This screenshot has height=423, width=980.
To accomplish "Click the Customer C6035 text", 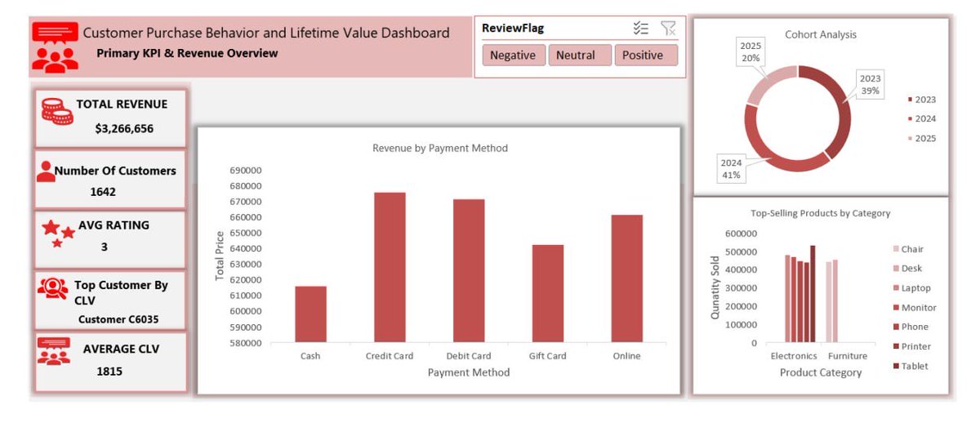I will pyautogui.click(x=118, y=319).
